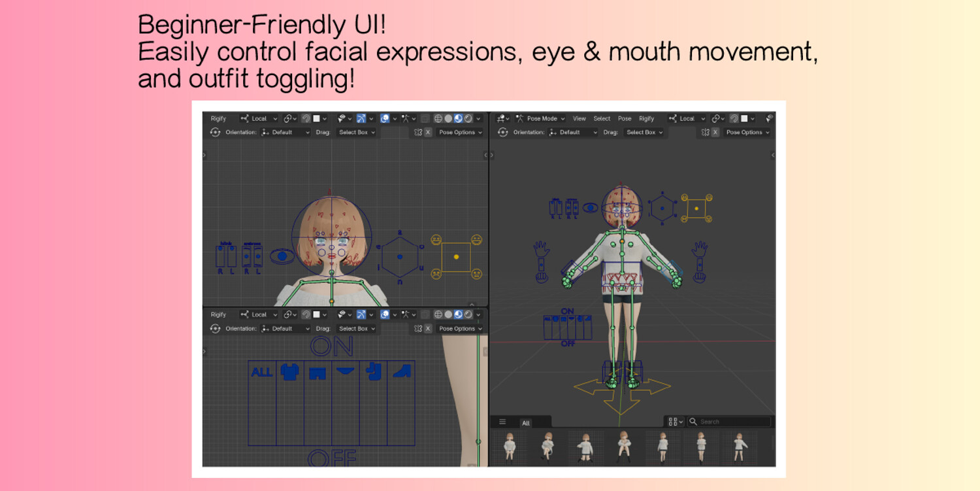Click the X-axis mirror toggle in right viewport
This screenshot has width=980, height=491.
coord(715,132)
